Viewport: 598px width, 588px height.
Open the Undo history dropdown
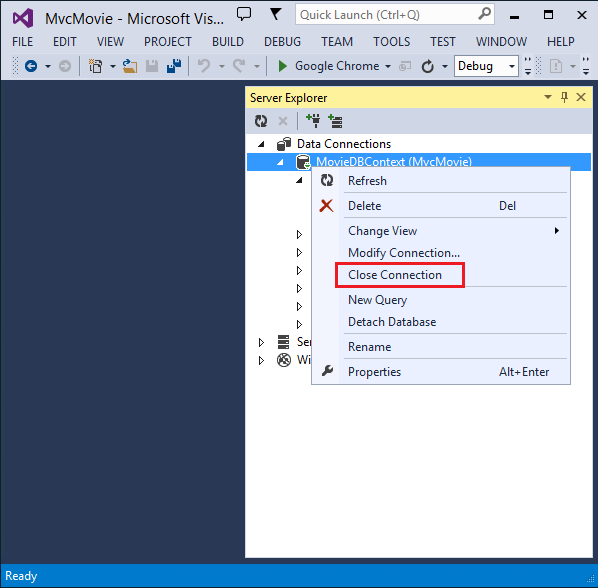point(222,66)
